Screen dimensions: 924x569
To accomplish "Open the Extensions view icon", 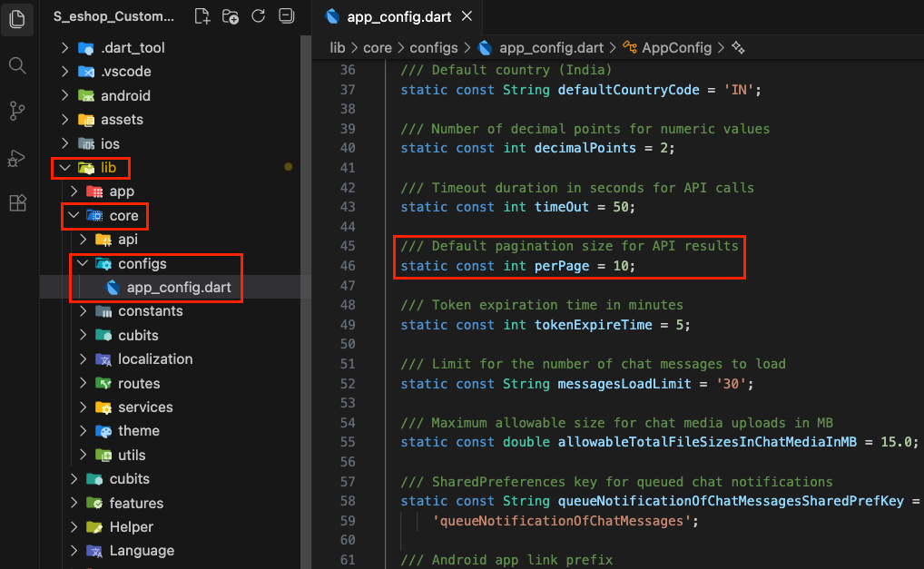I will coord(16,203).
